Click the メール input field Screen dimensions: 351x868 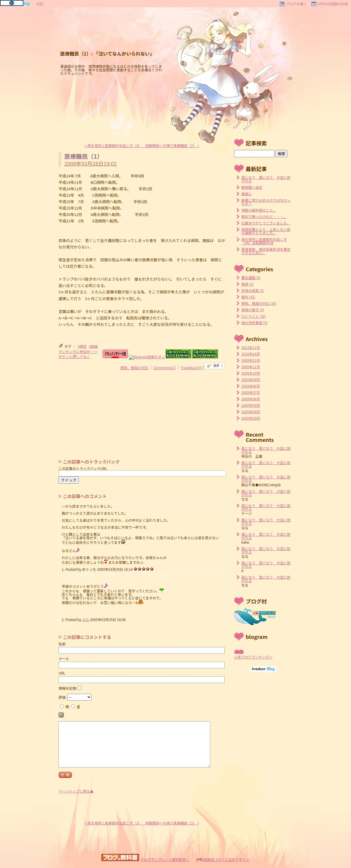pyautogui.click(x=141, y=665)
